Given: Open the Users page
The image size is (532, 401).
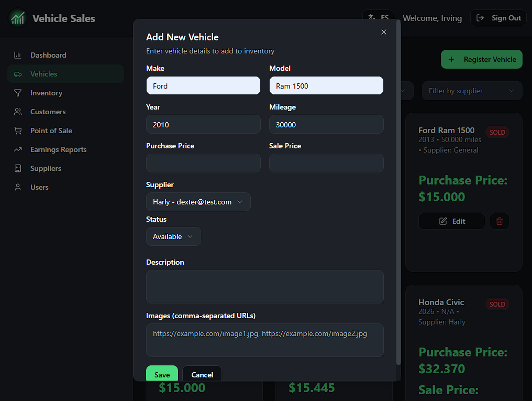Looking at the screenshot, I should 66,187.
